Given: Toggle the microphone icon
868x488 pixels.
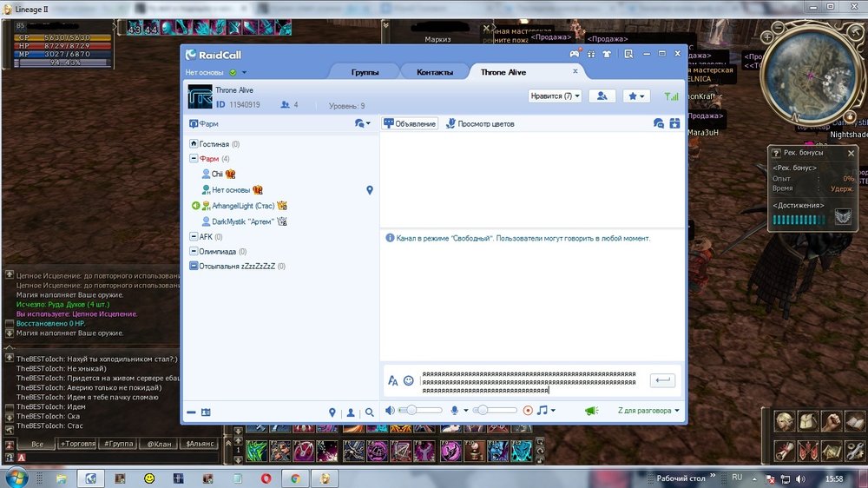Looking at the screenshot, I should 454,411.
